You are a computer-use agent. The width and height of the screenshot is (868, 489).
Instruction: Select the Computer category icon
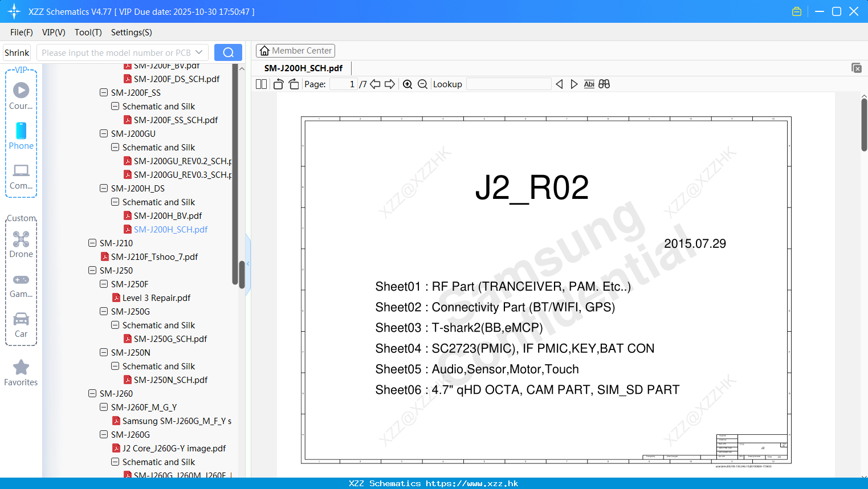21,177
